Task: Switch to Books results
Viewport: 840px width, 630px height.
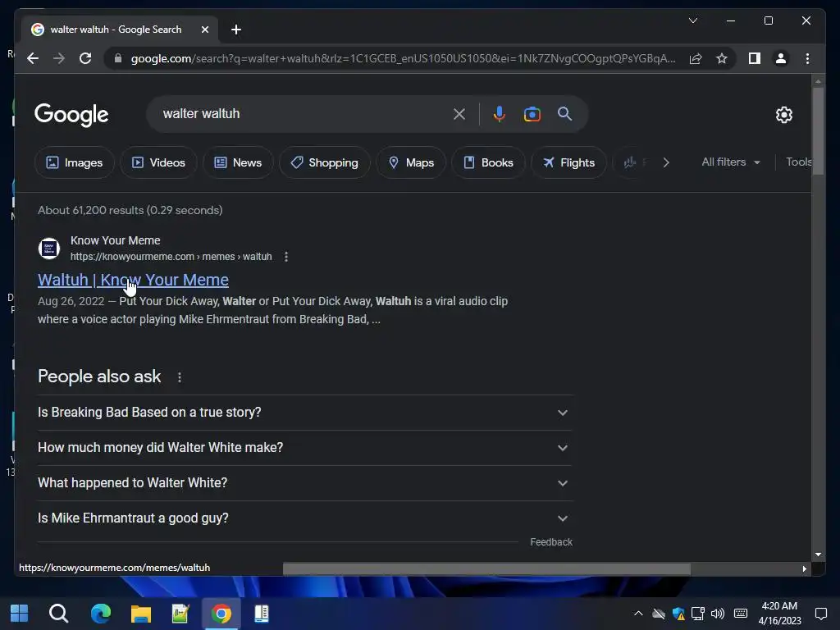Action: coord(488,162)
